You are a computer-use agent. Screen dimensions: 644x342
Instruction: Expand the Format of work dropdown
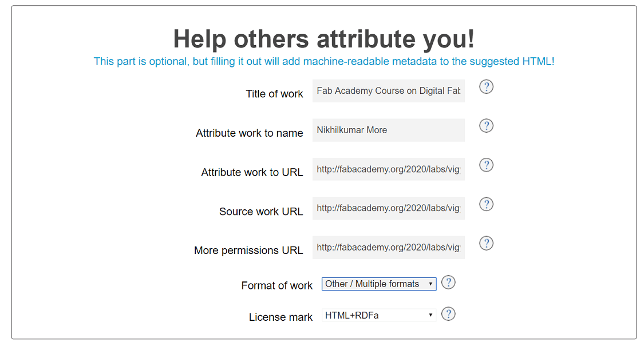click(378, 284)
